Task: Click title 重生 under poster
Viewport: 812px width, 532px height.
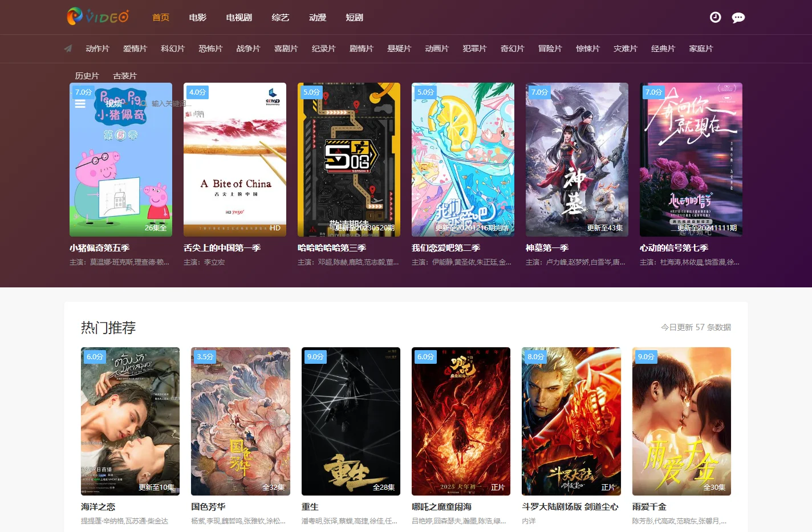Action: 310,507
